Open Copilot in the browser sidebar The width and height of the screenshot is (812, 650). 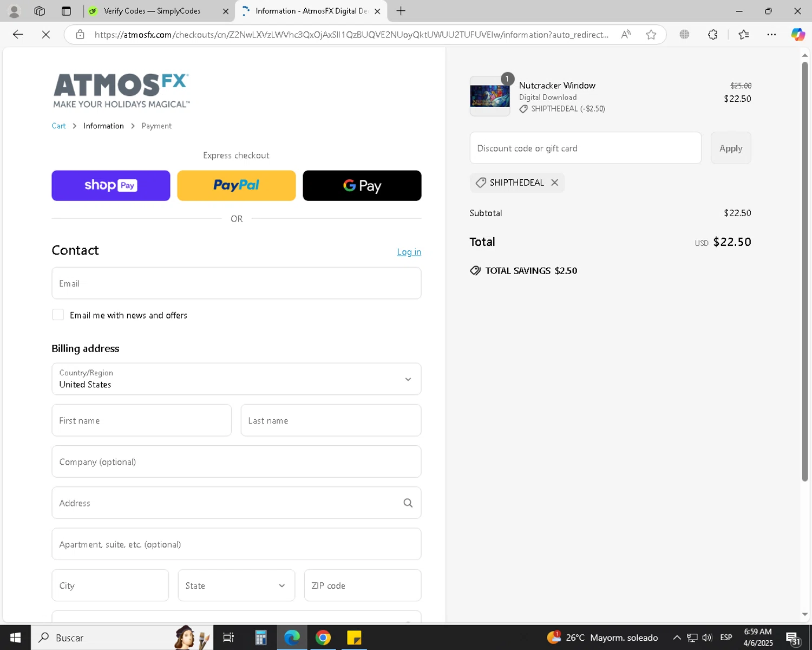[798, 35]
